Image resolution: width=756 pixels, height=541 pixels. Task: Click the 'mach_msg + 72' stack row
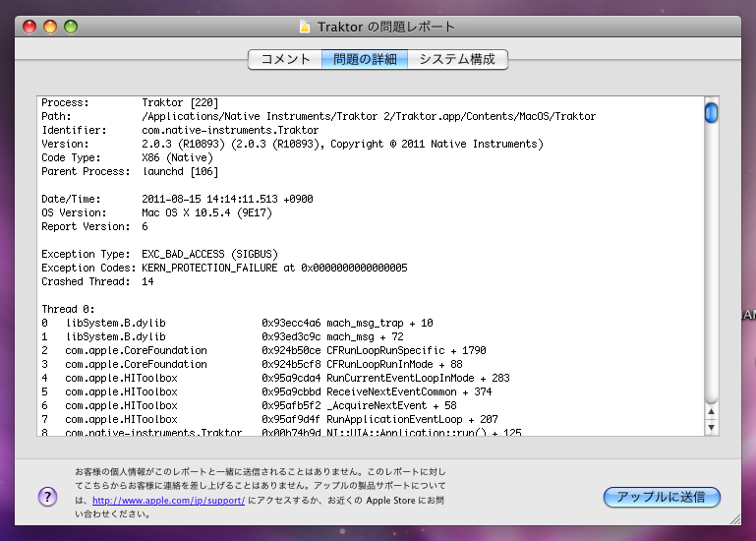222,336
